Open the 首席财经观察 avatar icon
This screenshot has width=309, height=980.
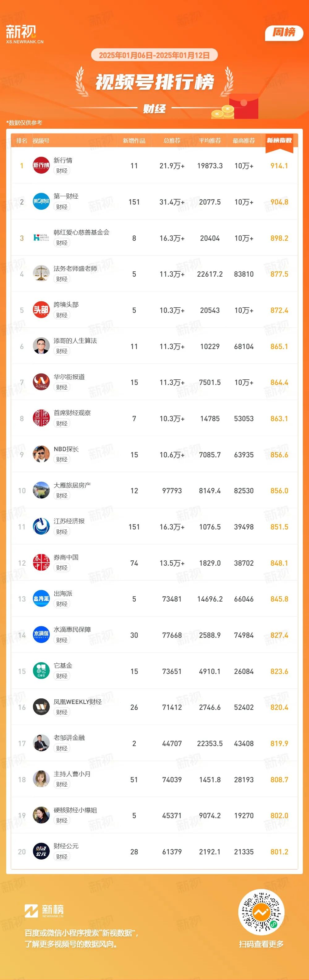pyautogui.click(x=41, y=418)
